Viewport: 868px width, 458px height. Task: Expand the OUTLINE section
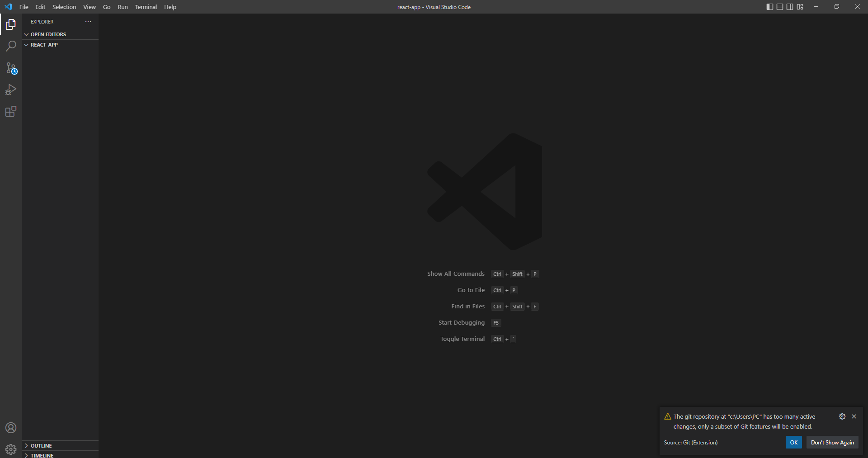tap(60, 446)
